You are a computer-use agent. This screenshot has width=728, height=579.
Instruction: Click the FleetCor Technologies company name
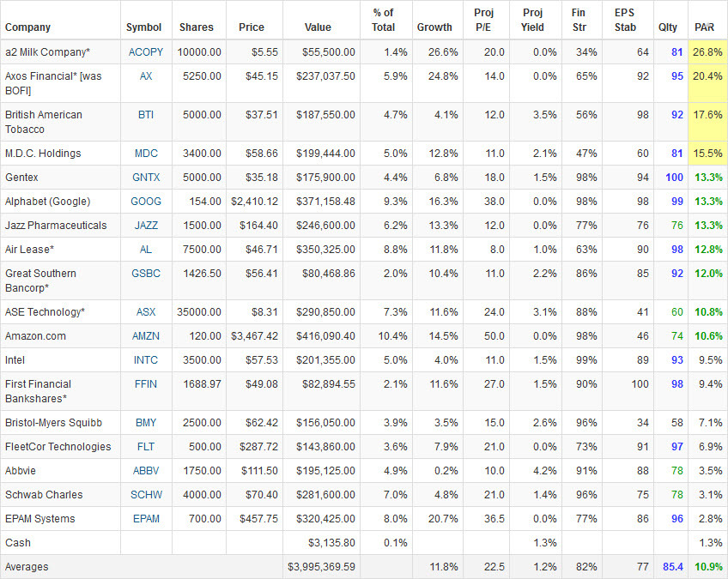tap(58, 447)
